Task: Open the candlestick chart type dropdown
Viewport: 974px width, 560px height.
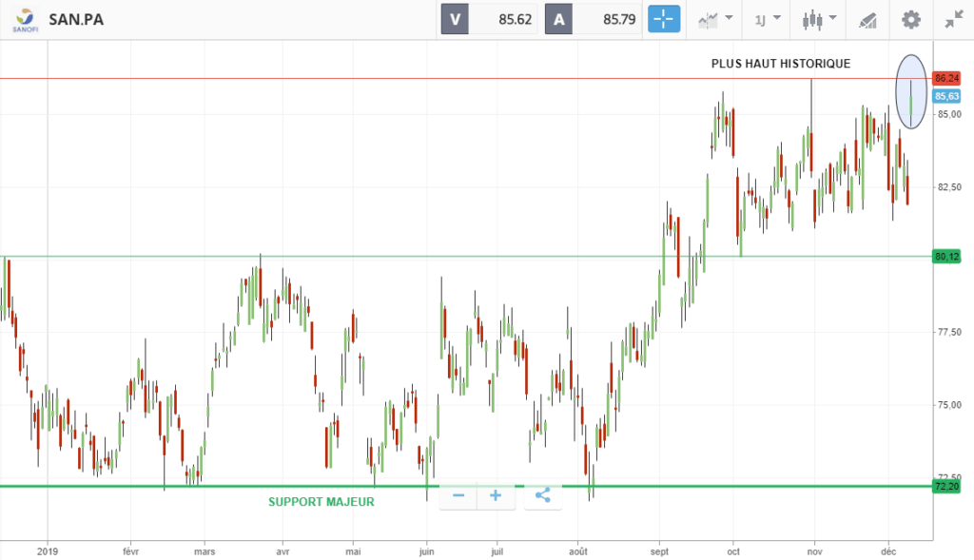Action: pos(819,20)
